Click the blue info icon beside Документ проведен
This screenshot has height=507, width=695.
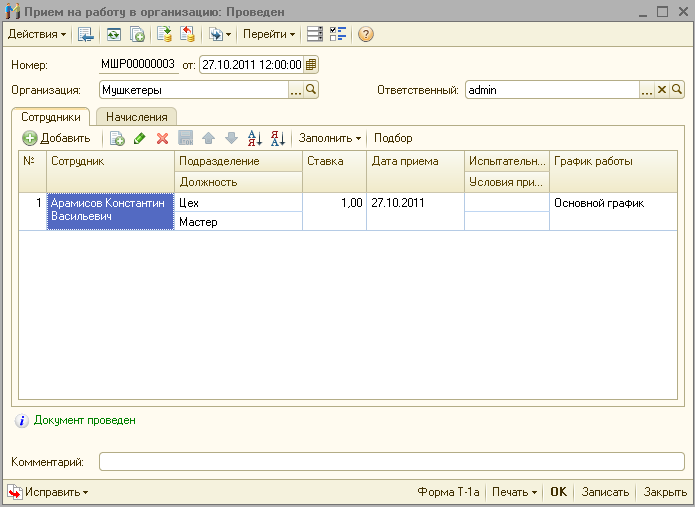click(x=22, y=420)
